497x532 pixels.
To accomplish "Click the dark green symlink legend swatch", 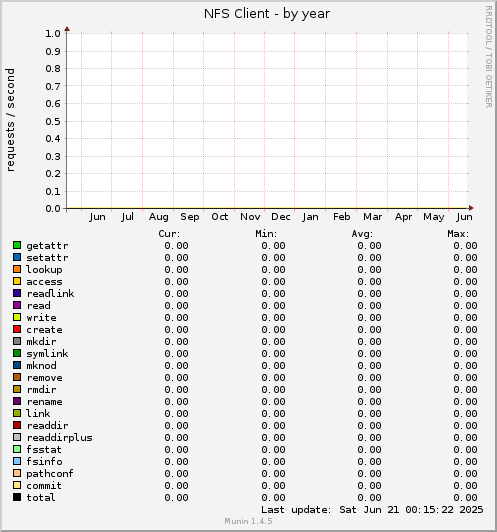I will point(17,353).
